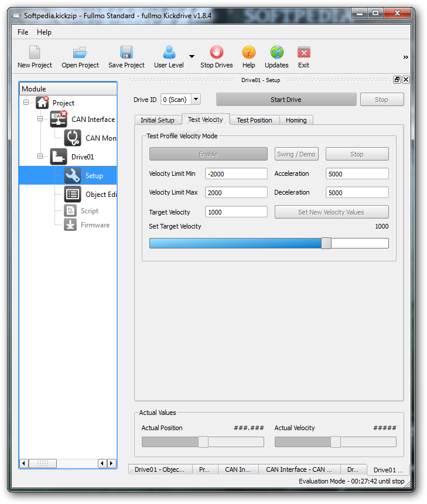Click the Evaluation Mode status text

(351, 481)
